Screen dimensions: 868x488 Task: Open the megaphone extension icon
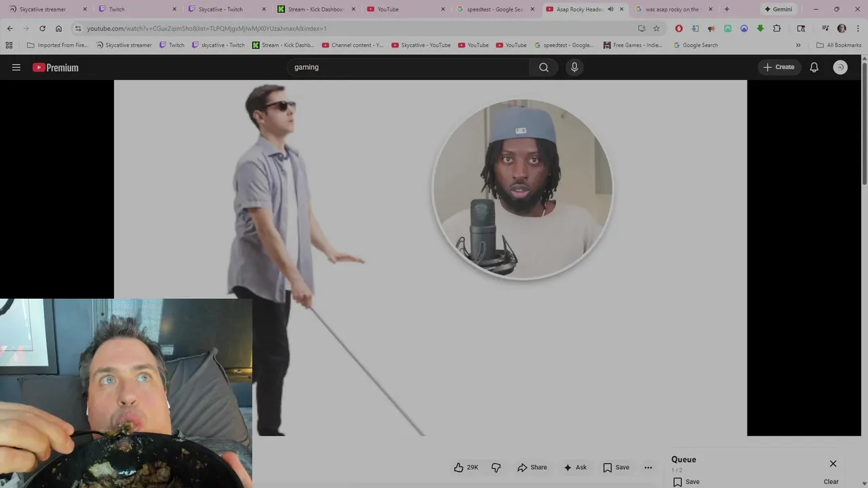coord(711,28)
